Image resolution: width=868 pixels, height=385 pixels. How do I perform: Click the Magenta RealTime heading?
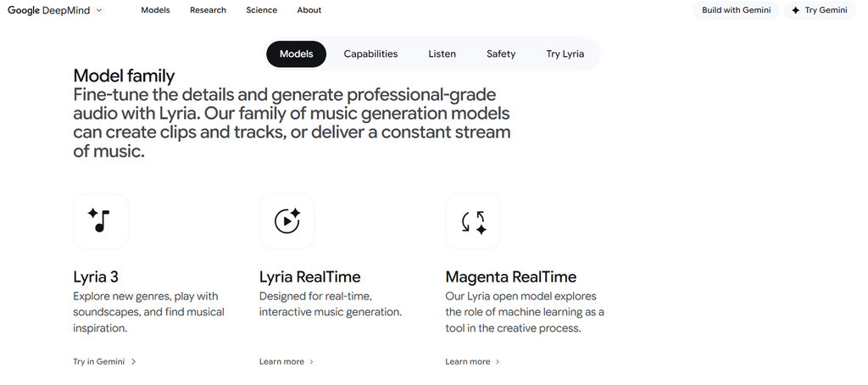(511, 276)
